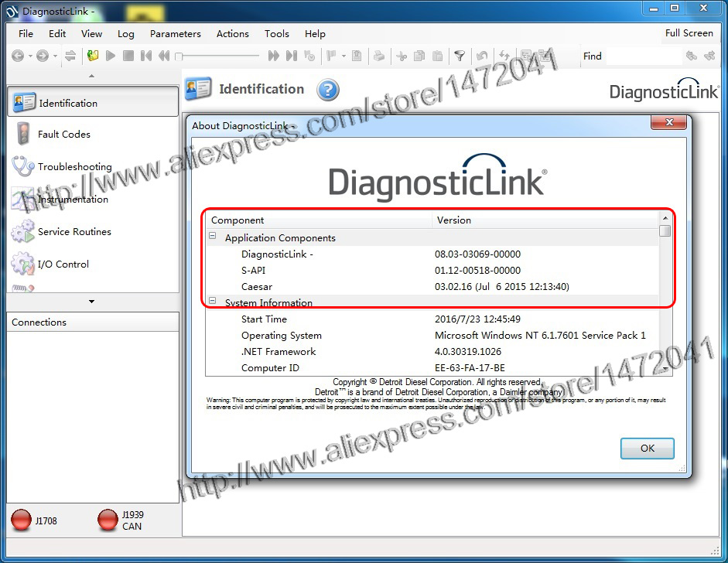Click the filter funnel toolbar icon
728x563 pixels.
460,56
